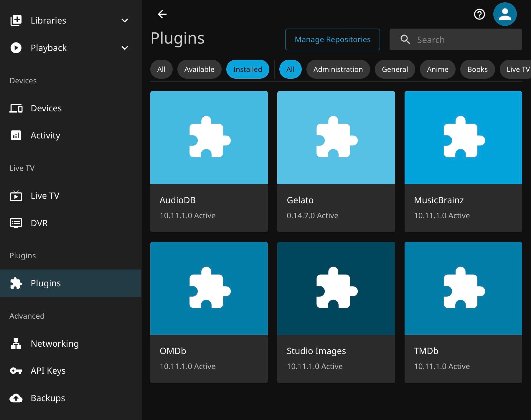Select the status filter chip All

(161, 69)
